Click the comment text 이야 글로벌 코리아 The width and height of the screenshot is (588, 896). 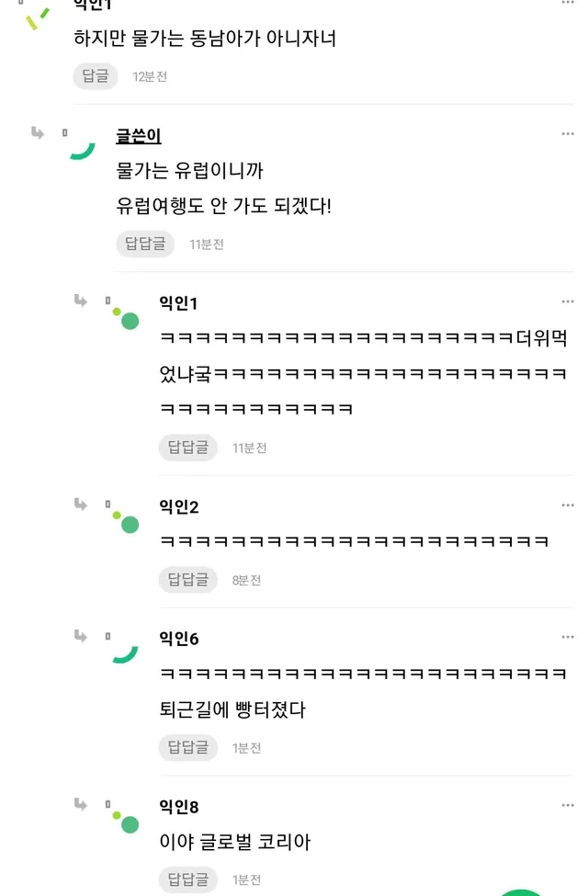235,841
